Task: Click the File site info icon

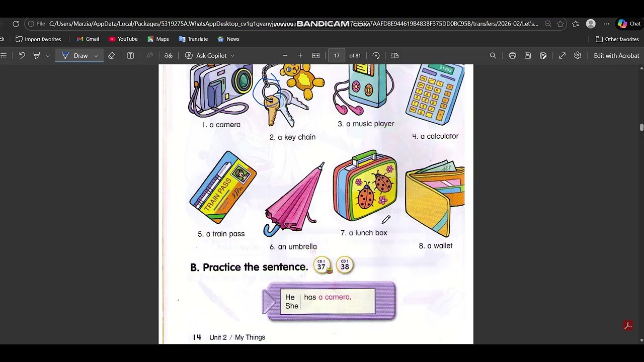Action: tap(36, 24)
